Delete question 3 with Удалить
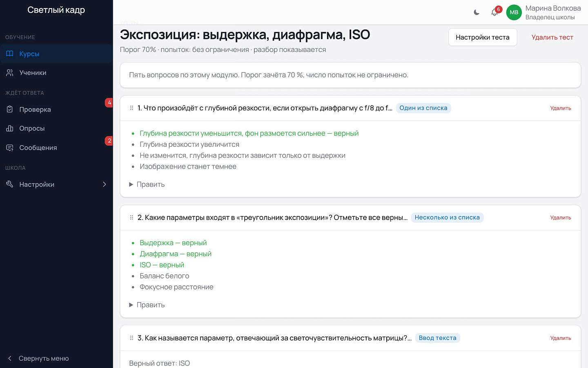The height and width of the screenshot is (368, 588). click(561, 338)
